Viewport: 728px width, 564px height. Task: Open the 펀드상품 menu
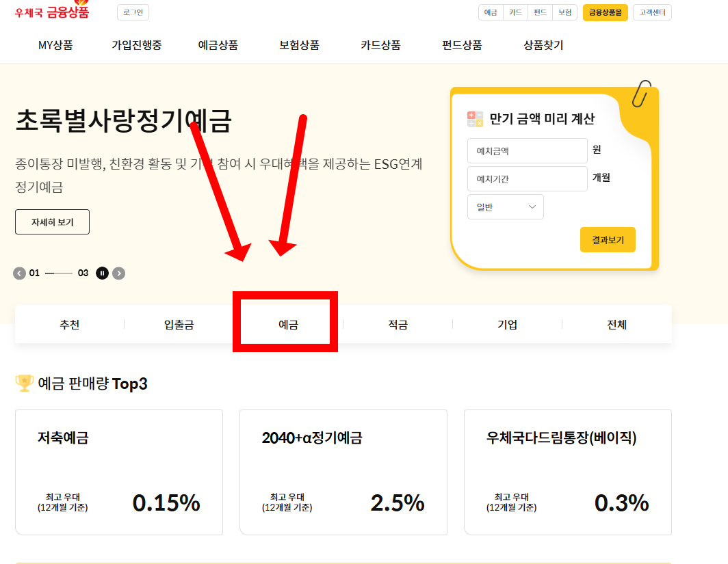pos(462,45)
